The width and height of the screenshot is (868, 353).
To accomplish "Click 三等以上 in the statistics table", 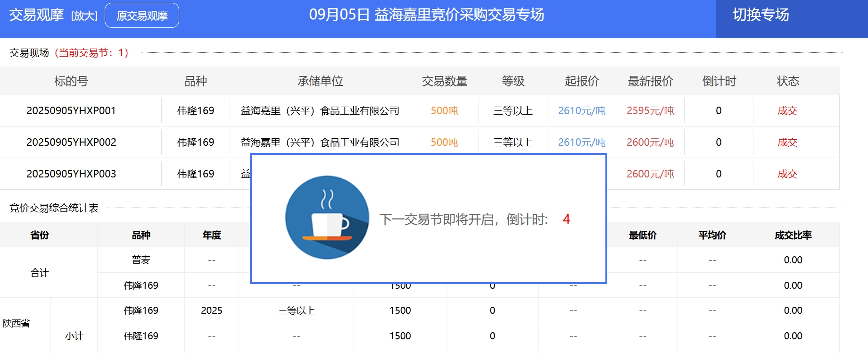I will pyautogui.click(x=297, y=311).
